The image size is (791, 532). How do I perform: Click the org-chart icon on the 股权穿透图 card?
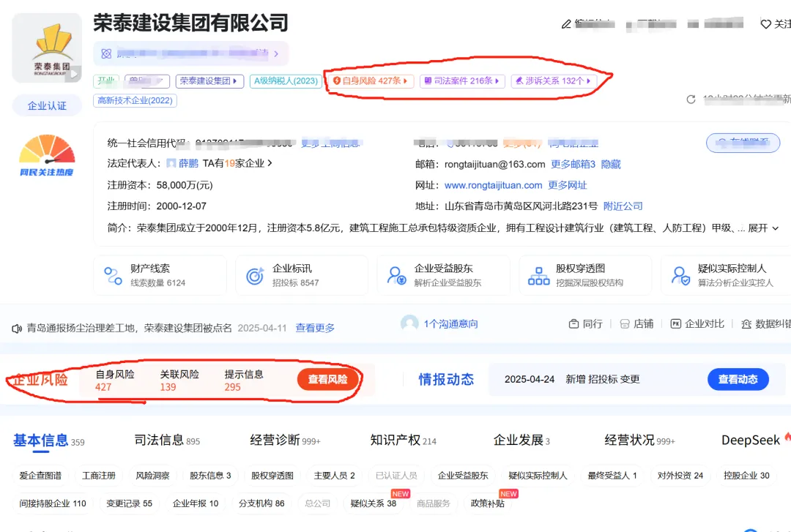click(538, 277)
